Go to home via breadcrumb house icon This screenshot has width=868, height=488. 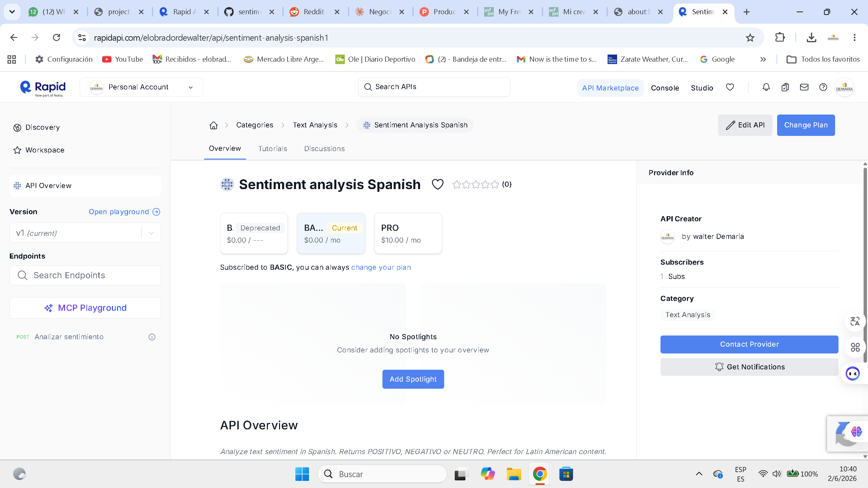pos(213,125)
